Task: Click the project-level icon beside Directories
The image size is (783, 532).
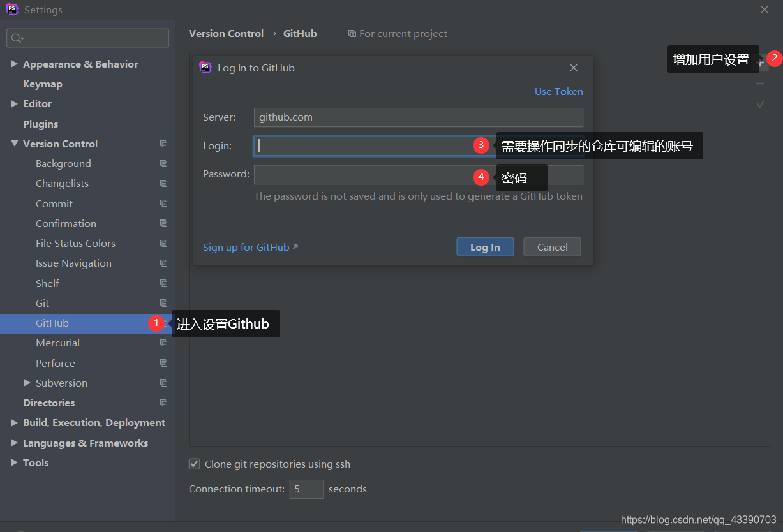Action: click(163, 403)
